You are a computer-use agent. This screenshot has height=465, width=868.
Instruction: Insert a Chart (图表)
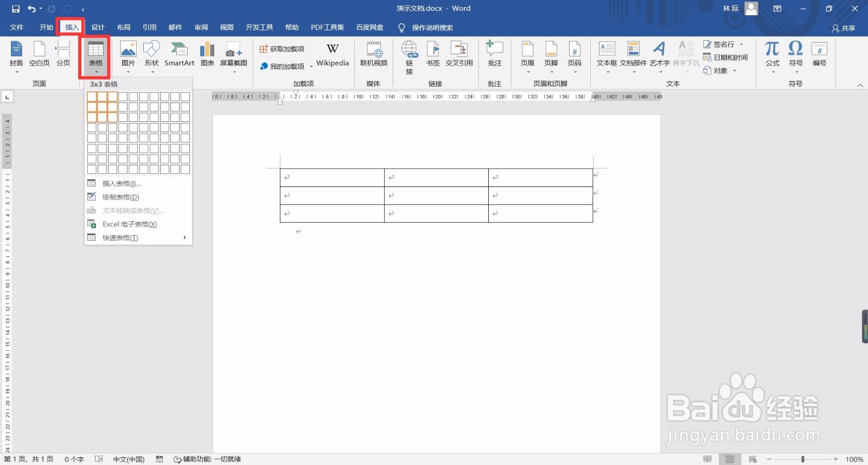coord(207,54)
